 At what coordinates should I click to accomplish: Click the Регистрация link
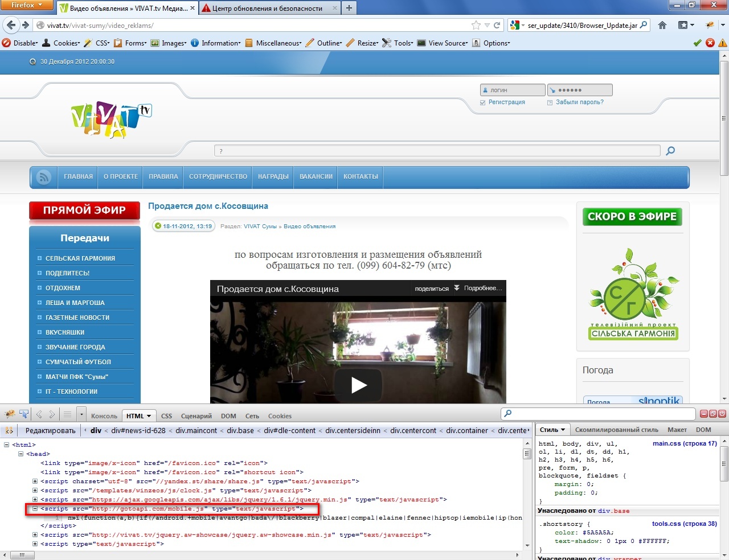506,102
